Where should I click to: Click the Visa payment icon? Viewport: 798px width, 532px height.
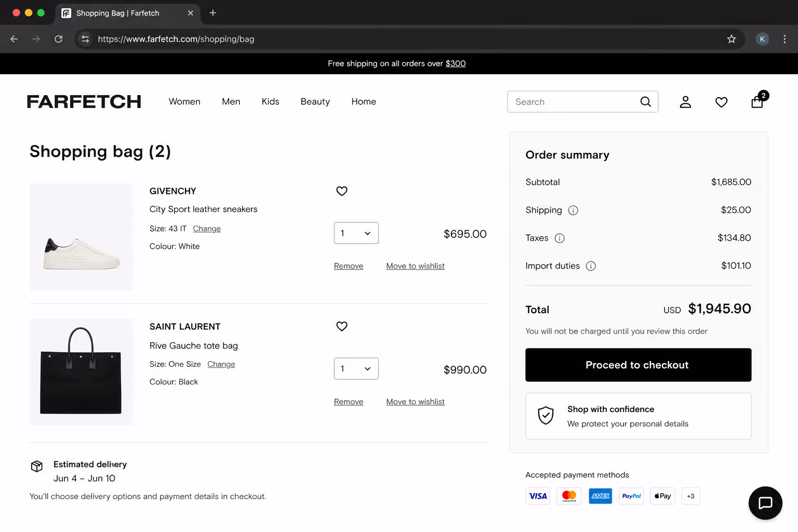(538, 496)
